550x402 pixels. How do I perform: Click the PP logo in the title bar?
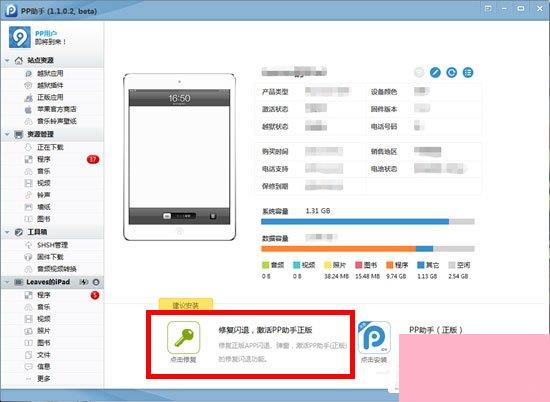pyautogui.click(x=11, y=10)
